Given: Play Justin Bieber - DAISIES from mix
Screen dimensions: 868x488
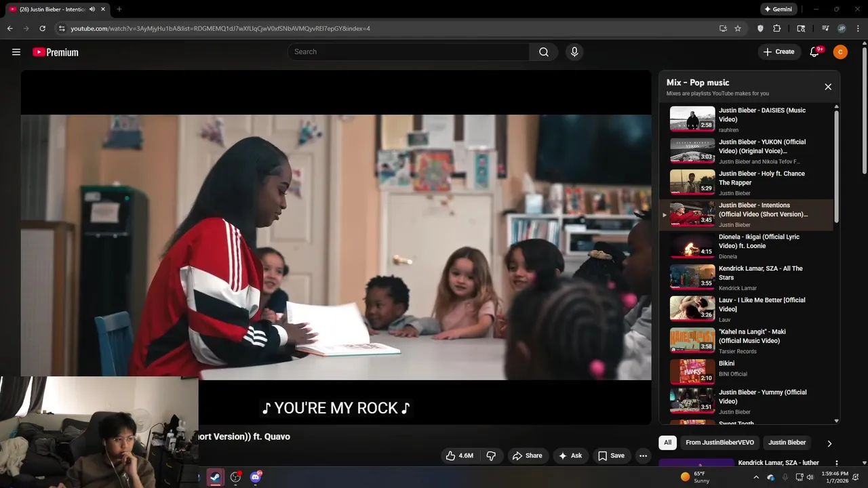Looking at the screenshot, I should (x=746, y=119).
